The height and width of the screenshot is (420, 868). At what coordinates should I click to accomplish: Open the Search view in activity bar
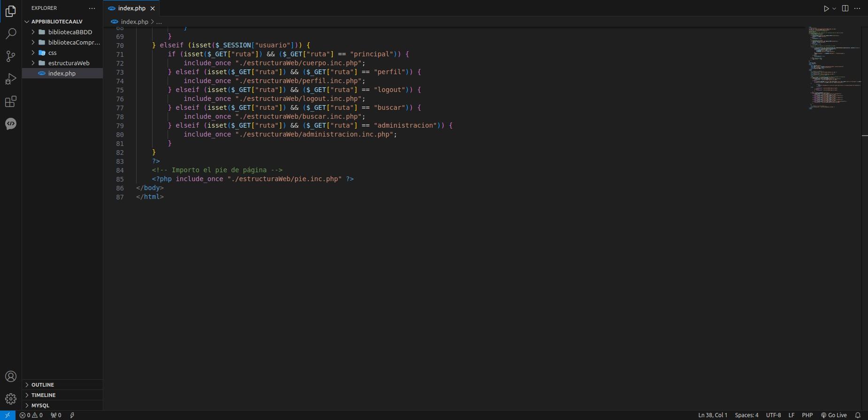(10, 33)
